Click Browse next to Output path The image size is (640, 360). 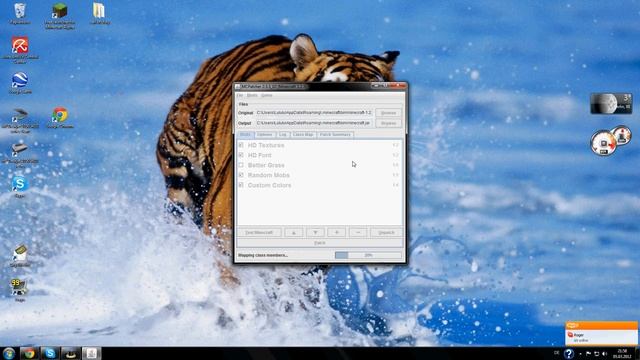coord(388,123)
